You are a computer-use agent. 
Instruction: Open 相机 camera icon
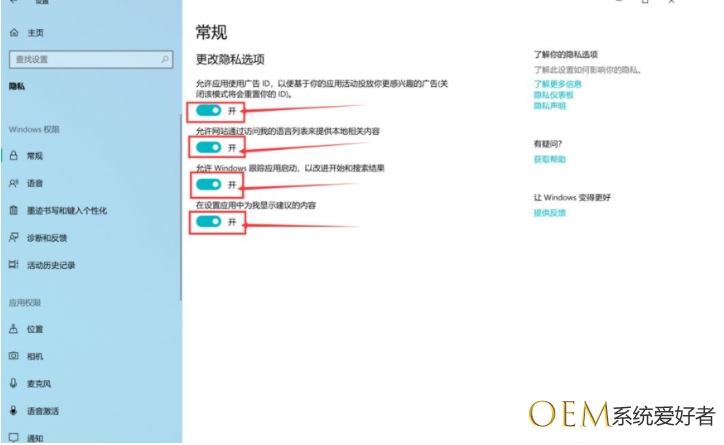pos(14,356)
